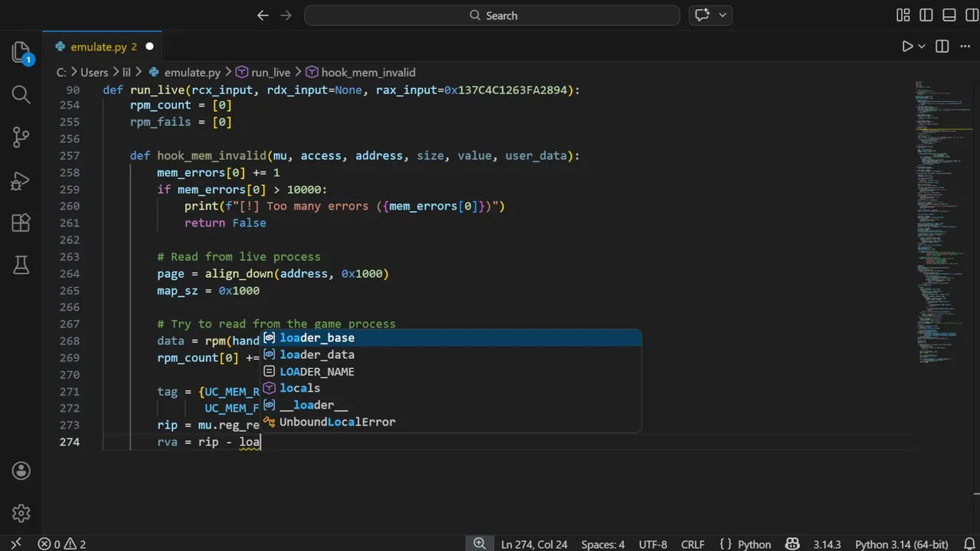Open the Manage gear menu

[21, 513]
